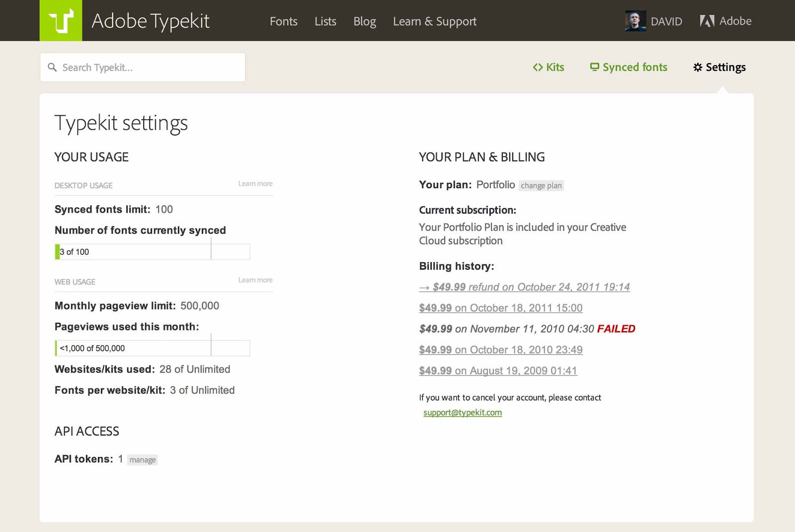Focus the Search Typekit field
The width and height of the screenshot is (795, 532).
click(x=143, y=67)
